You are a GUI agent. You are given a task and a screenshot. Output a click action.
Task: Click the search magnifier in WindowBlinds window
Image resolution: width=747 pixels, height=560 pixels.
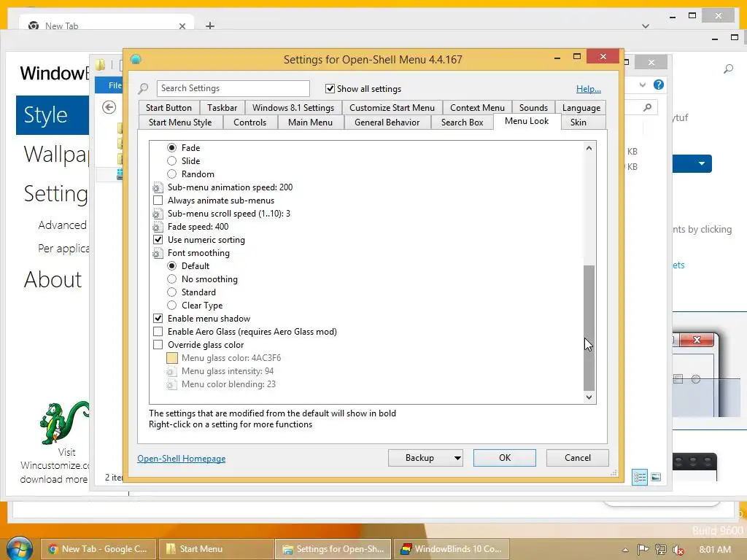coord(728,69)
